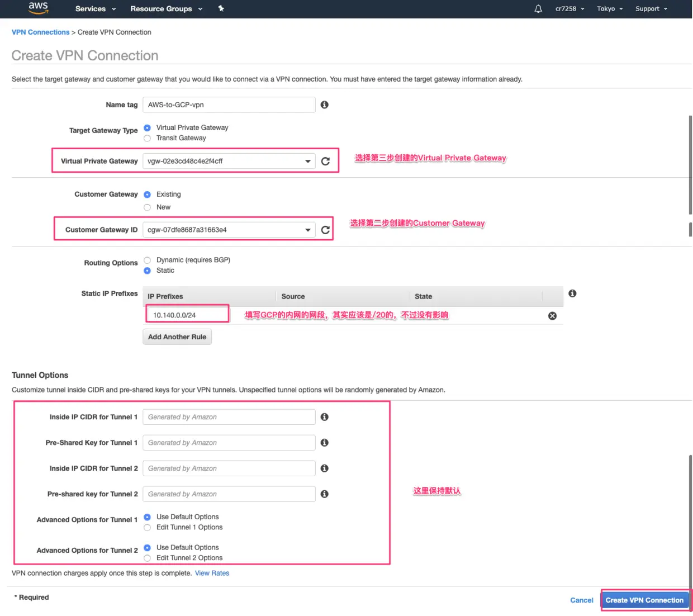Open the notifications bell icon

[x=538, y=8]
